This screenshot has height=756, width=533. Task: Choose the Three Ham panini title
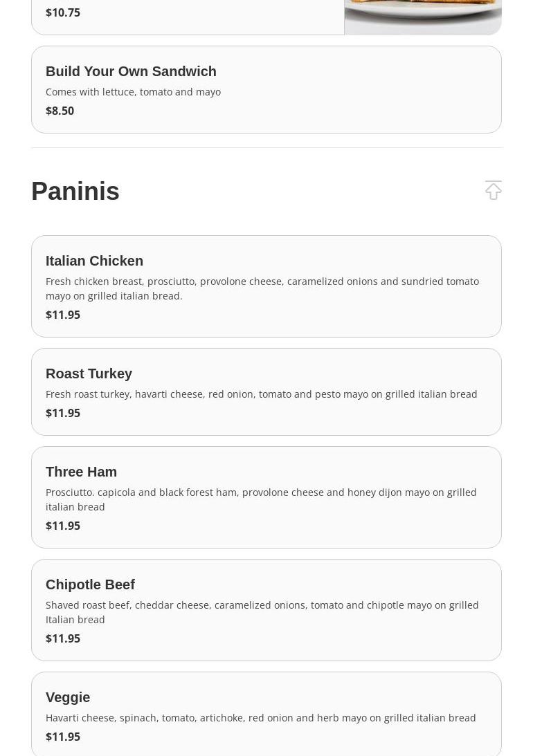[81, 472]
